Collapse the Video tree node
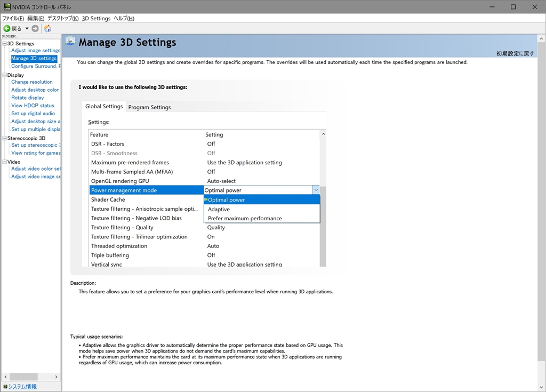 tap(4, 162)
